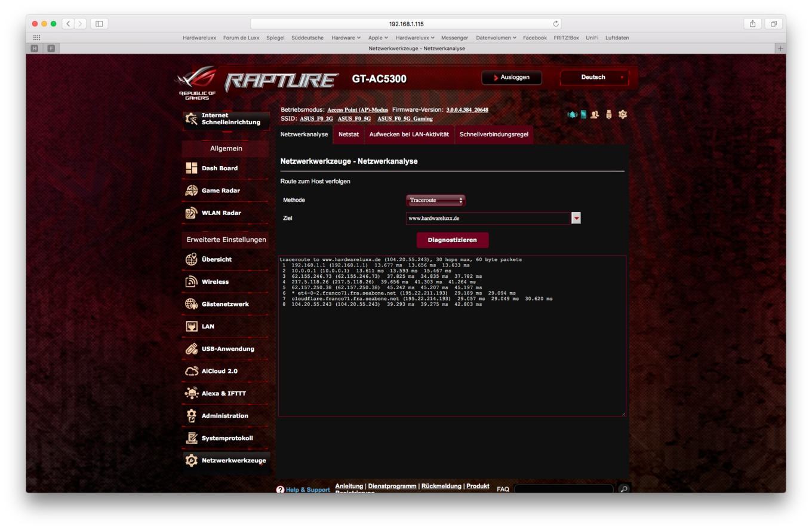The width and height of the screenshot is (812, 530).
Task: Open the Dash Board sidebar item
Action: click(226, 169)
